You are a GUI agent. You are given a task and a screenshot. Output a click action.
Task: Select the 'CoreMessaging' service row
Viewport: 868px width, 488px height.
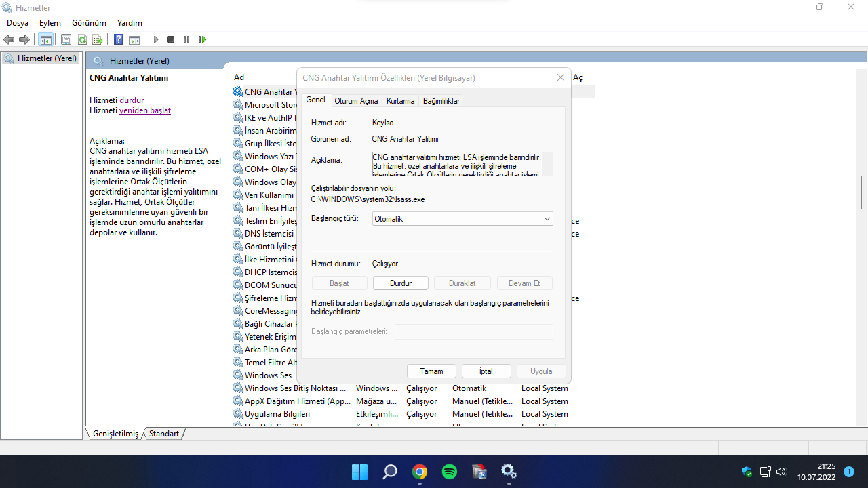(x=264, y=311)
